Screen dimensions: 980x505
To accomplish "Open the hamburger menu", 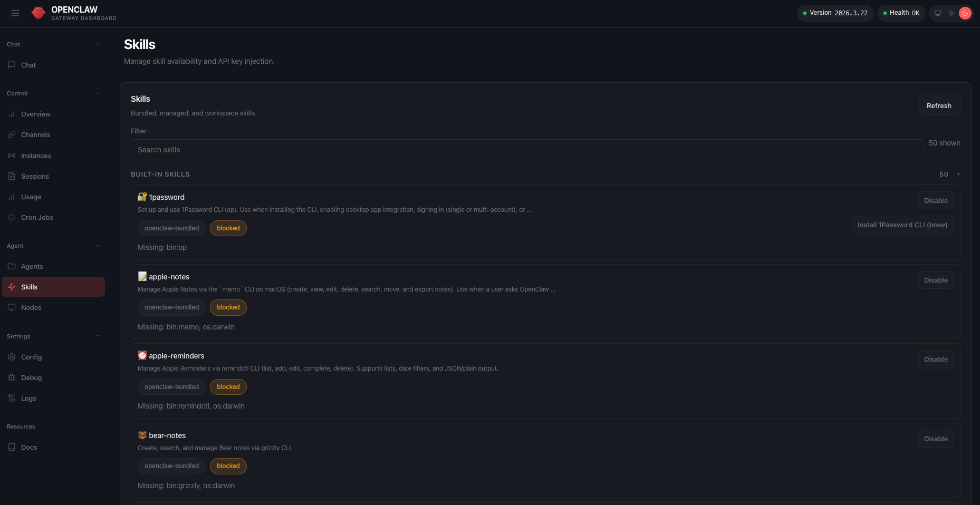I will (x=15, y=13).
